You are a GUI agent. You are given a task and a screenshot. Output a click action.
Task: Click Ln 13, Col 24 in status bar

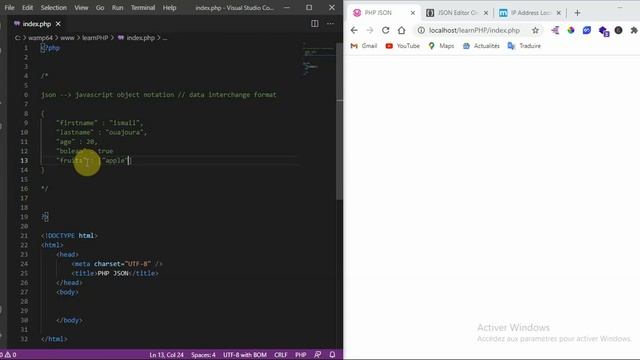[x=167, y=355]
